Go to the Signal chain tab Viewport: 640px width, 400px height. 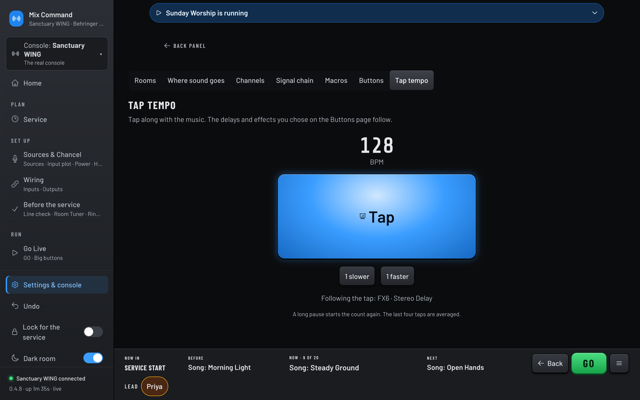(x=294, y=80)
